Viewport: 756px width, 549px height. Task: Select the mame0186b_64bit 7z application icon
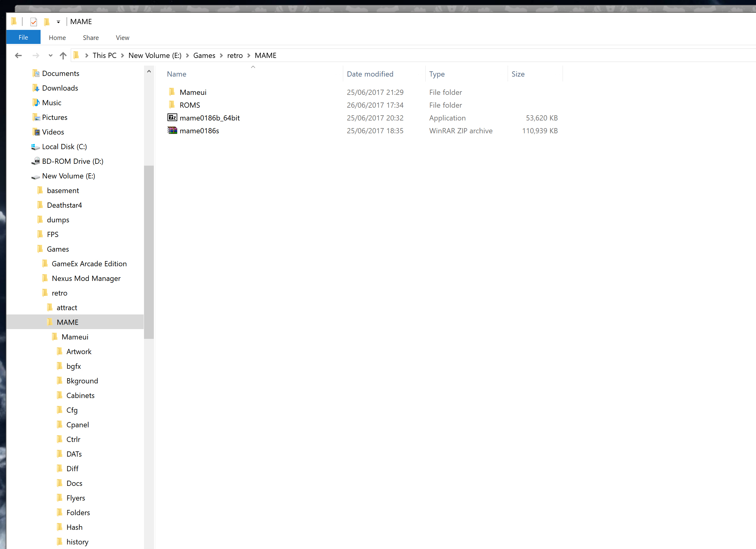(172, 117)
